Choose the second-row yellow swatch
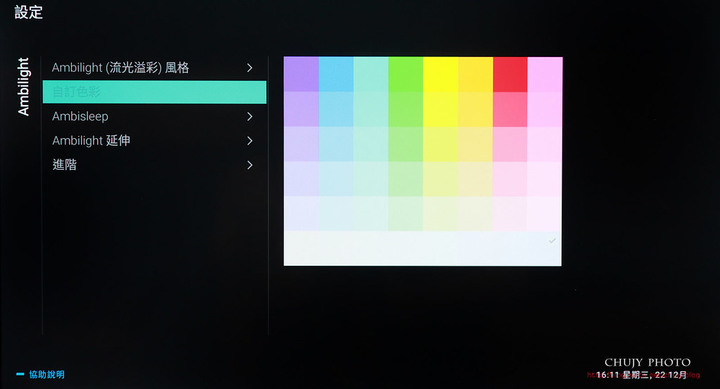 pyautogui.click(x=441, y=109)
